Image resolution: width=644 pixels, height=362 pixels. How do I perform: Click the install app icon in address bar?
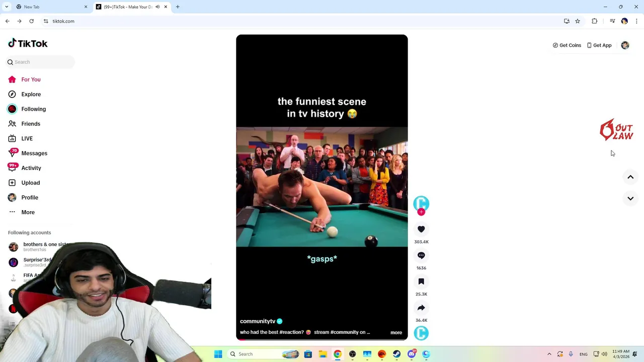[x=567, y=21]
